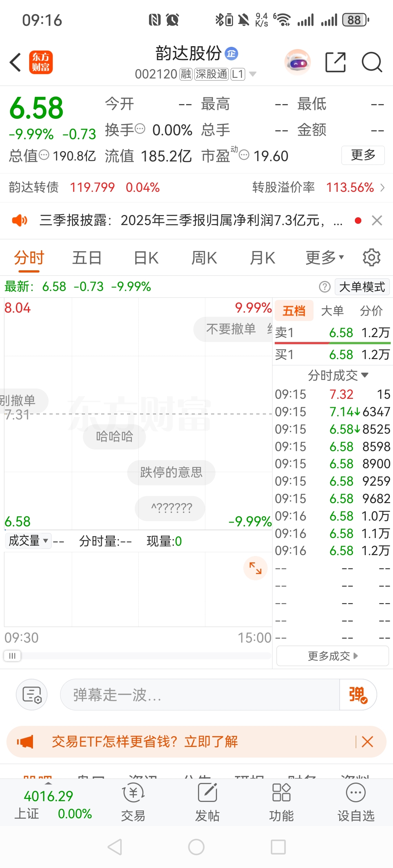The height and width of the screenshot is (868, 393).
Task: Focus the 弹幕走一波 input field
Action: 200,695
